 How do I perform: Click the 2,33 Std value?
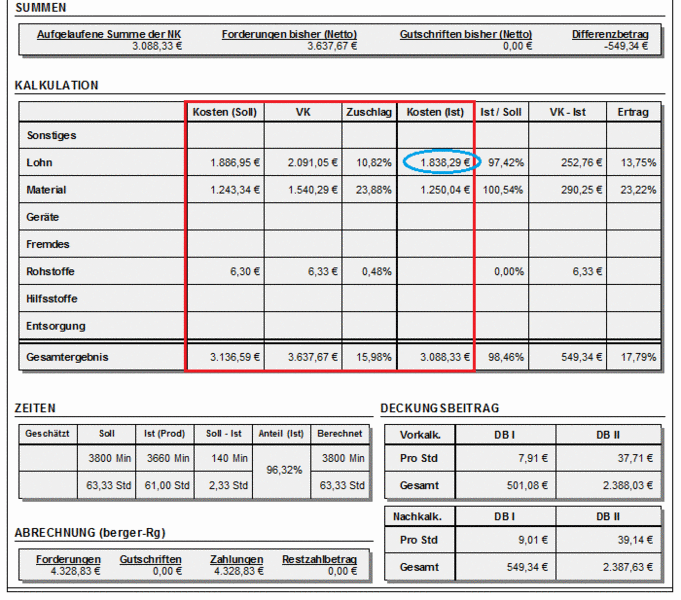tap(228, 485)
